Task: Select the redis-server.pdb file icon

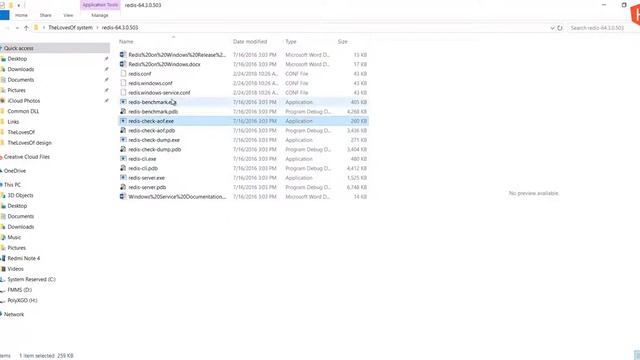Action: (x=123, y=187)
